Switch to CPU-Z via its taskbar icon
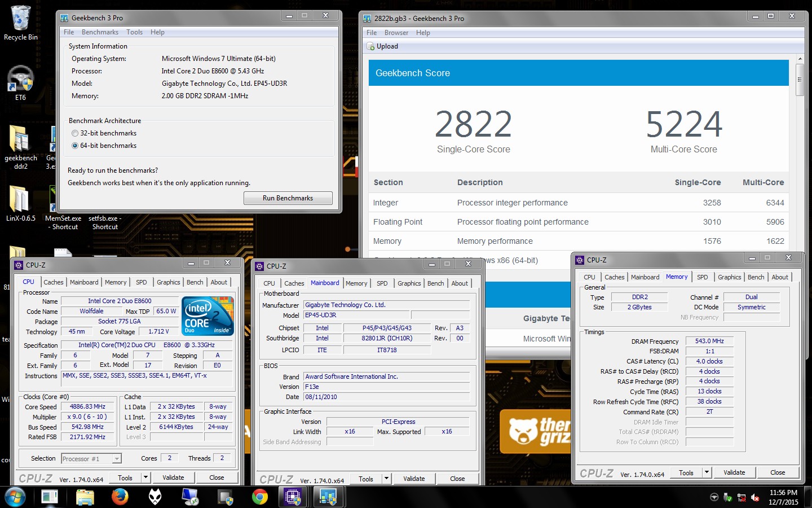 coord(293,497)
